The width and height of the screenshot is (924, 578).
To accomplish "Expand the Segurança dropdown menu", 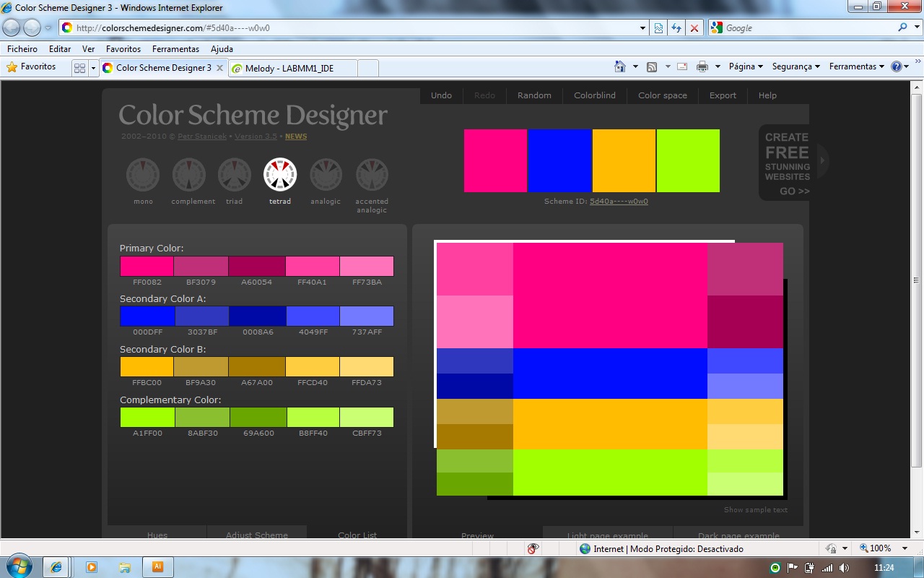I will pyautogui.click(x=796, y=66).
